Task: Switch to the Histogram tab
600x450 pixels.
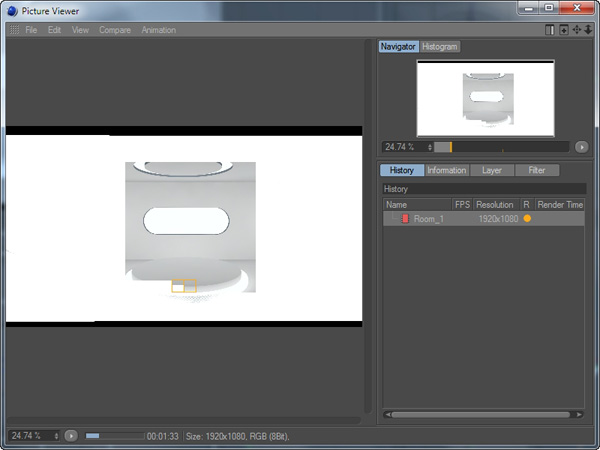Action: tap(440, 47)
